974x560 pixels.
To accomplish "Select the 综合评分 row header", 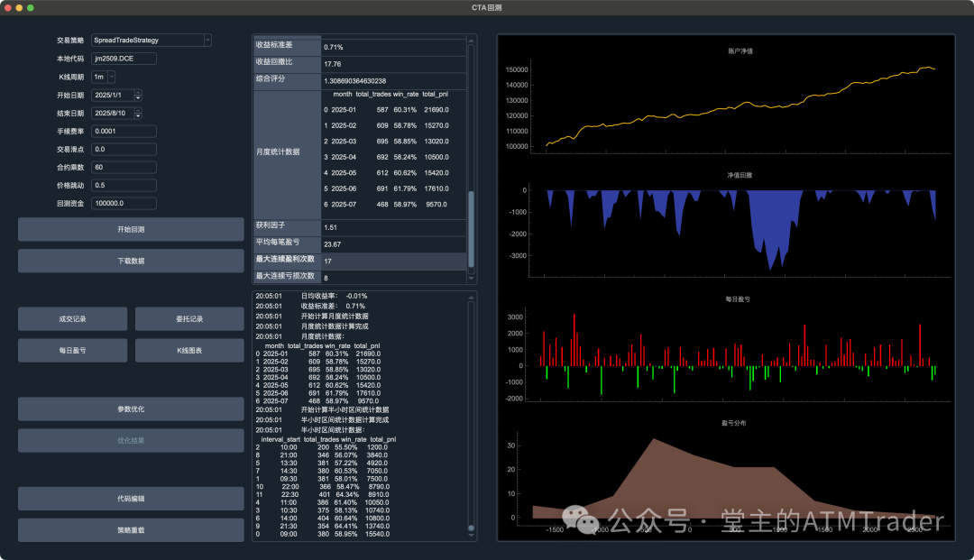I will (x=287, y=81).
